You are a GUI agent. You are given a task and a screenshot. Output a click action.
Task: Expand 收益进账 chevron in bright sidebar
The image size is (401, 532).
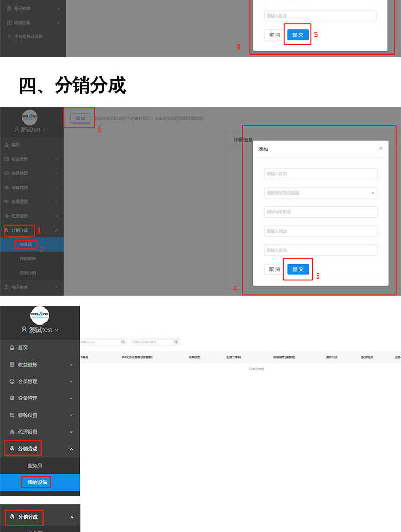[71, 365]
